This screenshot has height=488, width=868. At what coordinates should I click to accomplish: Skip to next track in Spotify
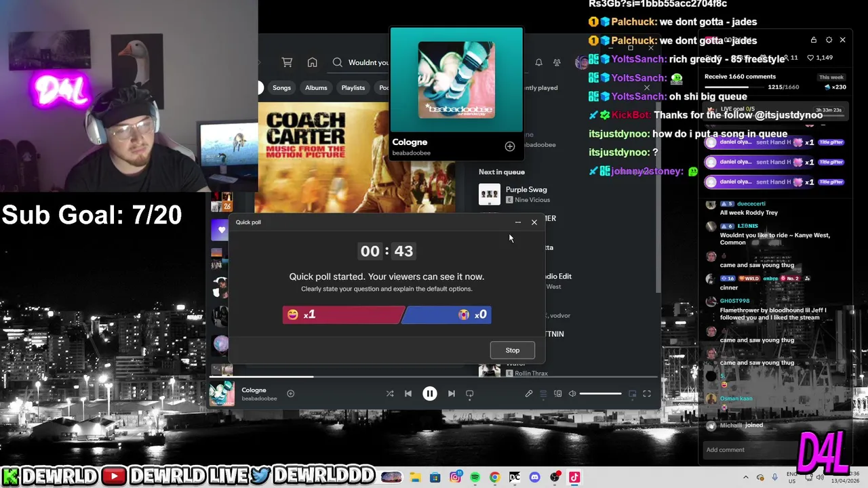tap(452, 393)
